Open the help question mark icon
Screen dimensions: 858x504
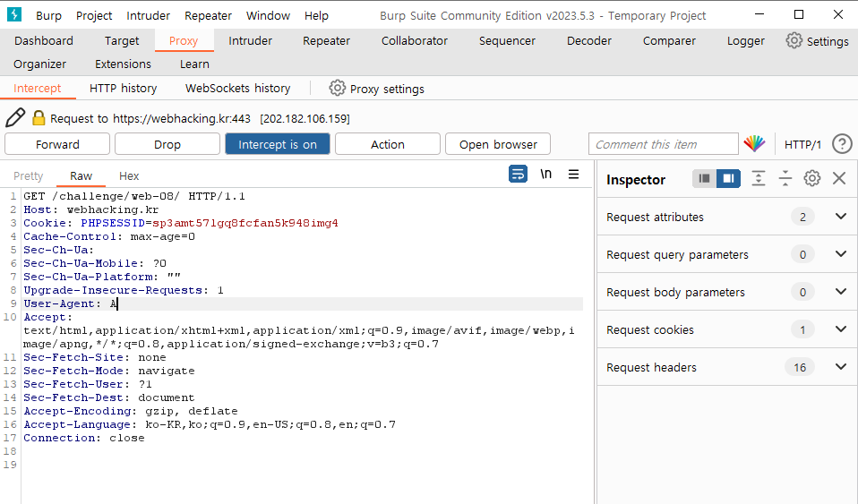pyautogui.click(x=842, y=144)
